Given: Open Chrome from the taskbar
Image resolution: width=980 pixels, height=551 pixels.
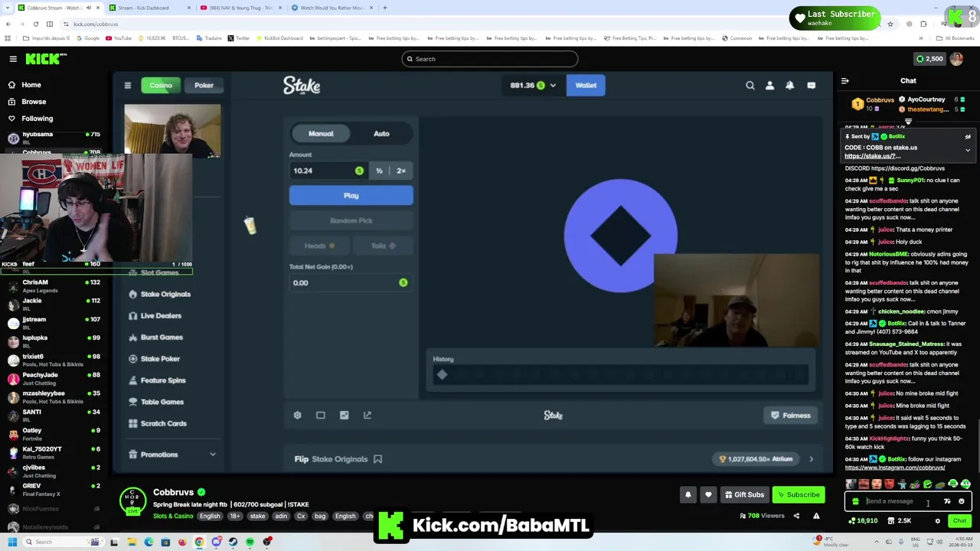Looking at the screenshot, I should point(199,542).
